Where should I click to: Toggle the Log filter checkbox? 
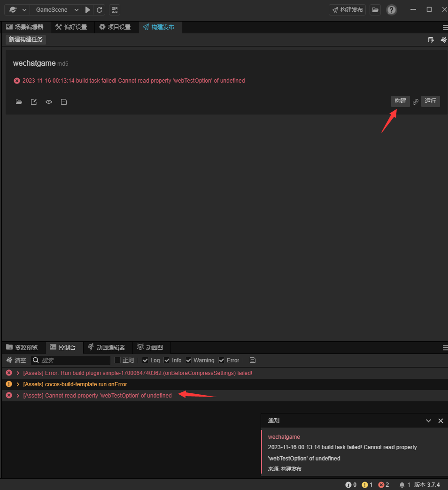[x=145, y=360]
